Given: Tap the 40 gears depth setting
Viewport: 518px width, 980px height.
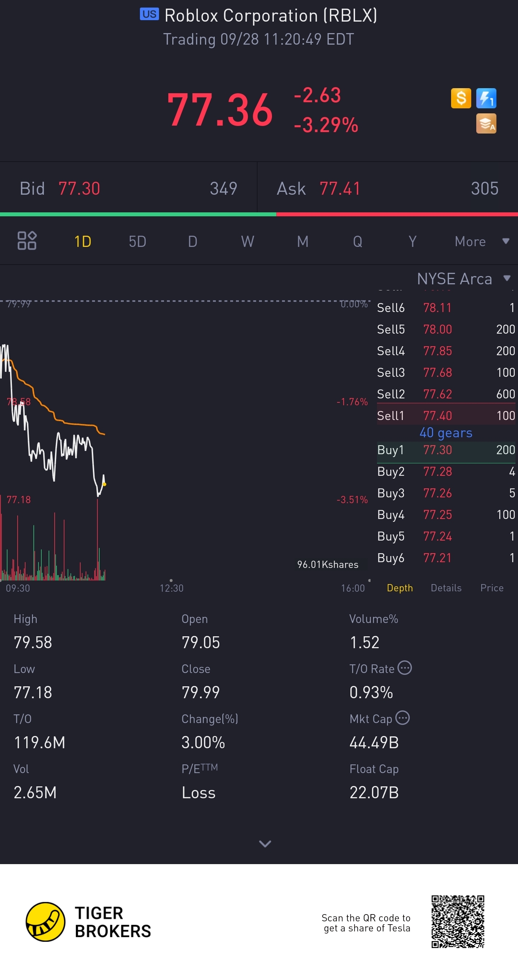Looking at the screenshot, I should tap(446, 433).
